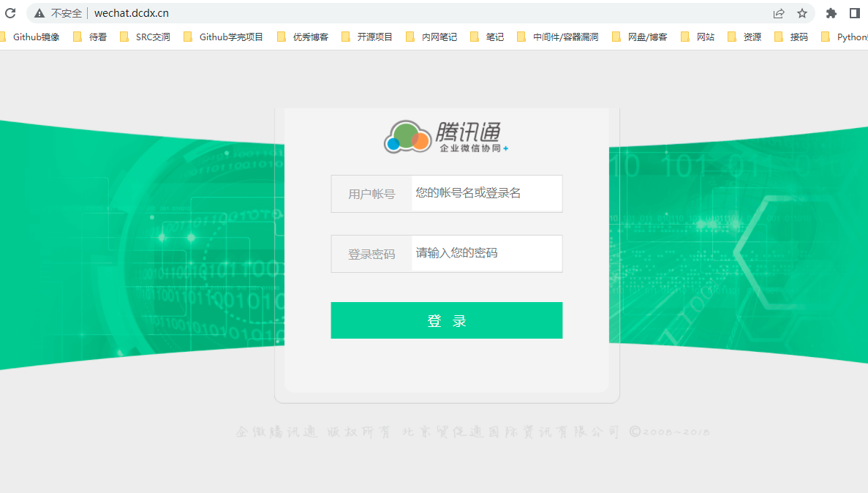
Task: Open the Github学完项目 bookmark folder
Action: pyautogui.click(x=224, y=37)
